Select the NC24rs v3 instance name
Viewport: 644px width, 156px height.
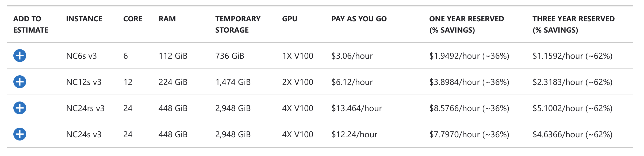pos(85,108)
